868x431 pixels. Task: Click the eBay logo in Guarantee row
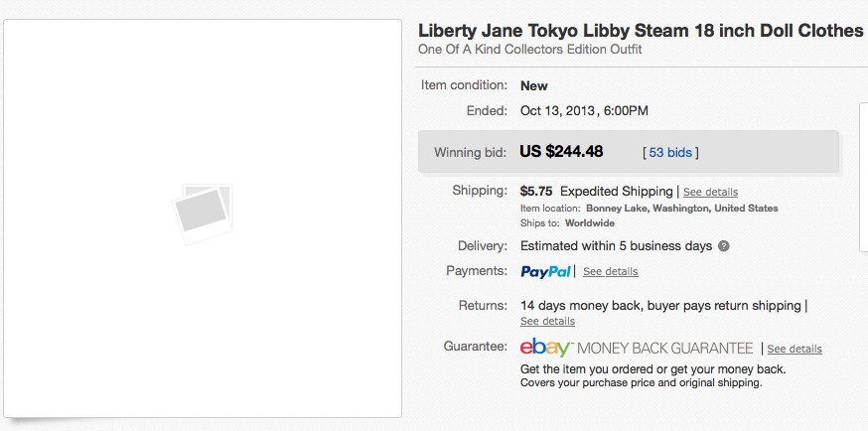(x=544, y=348)
